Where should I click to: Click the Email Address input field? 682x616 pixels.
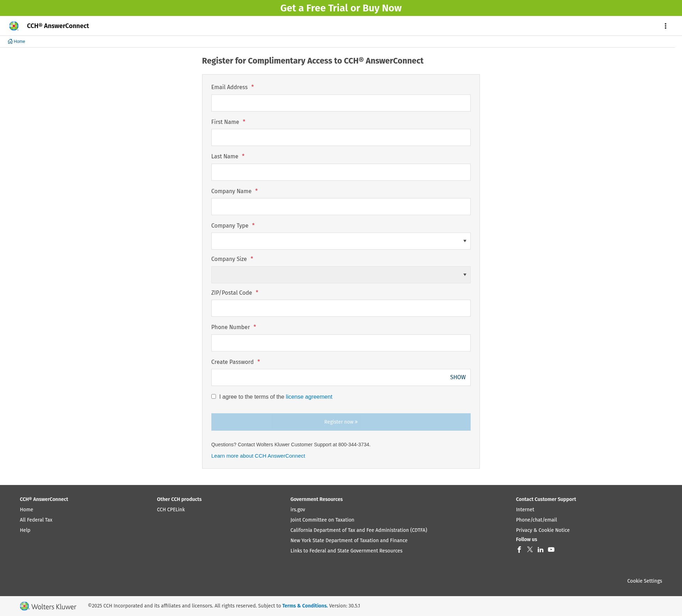341,103
